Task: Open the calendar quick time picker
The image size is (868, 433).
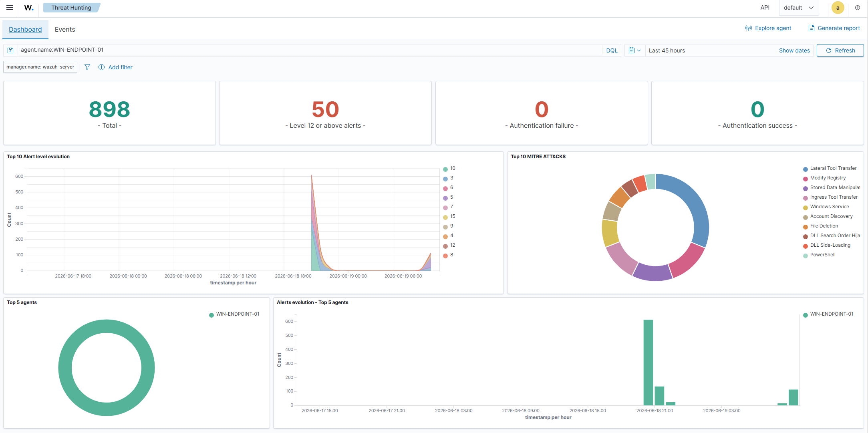Action: coord(635,50)
